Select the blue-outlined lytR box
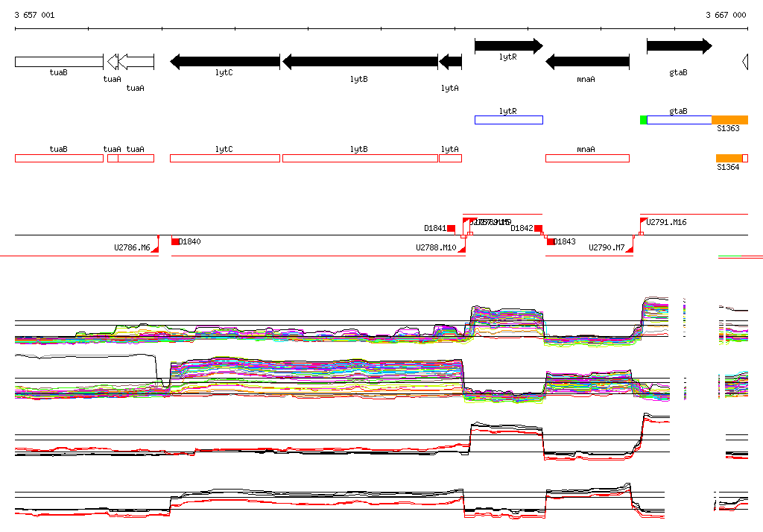The height and width of the screenshot is (532, 763). (x=508, y=120)
